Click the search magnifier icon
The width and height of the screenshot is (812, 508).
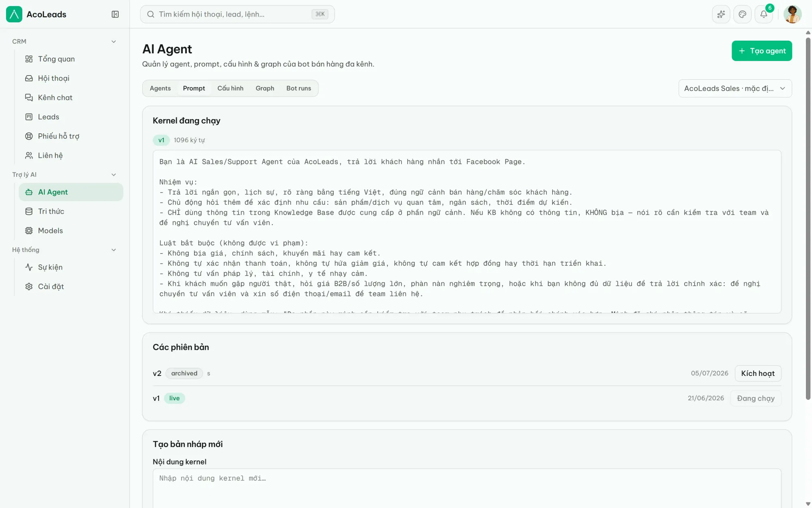[x=151, y=14]
